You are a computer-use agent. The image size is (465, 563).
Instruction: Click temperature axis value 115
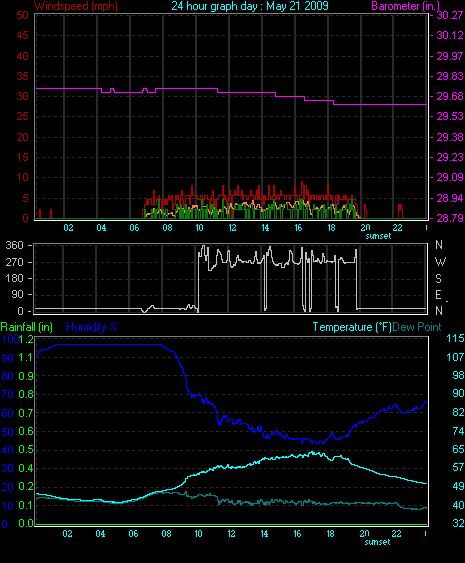455,338
